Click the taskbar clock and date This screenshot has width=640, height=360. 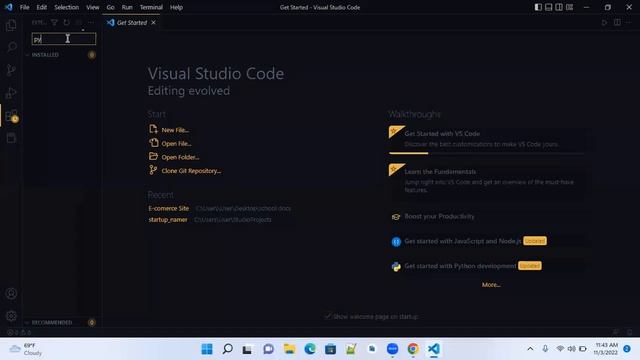pos(606,349)
